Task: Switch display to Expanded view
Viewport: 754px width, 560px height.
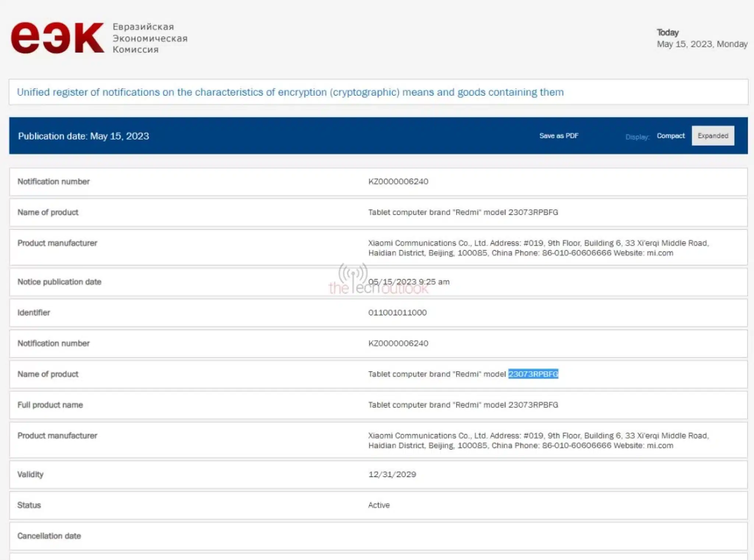Action: click(712, 136)
